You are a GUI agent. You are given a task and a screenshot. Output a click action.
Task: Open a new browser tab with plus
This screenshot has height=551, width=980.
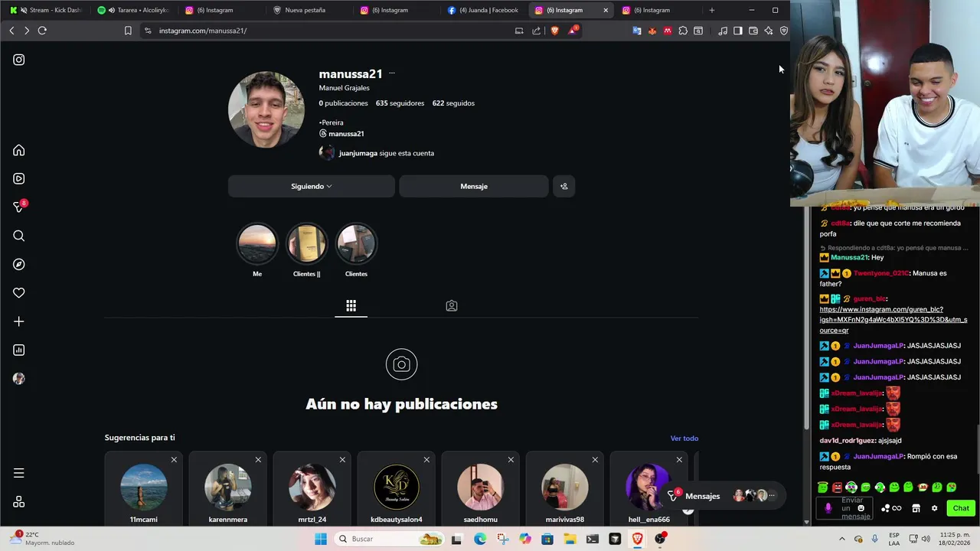tap(712, 10)
